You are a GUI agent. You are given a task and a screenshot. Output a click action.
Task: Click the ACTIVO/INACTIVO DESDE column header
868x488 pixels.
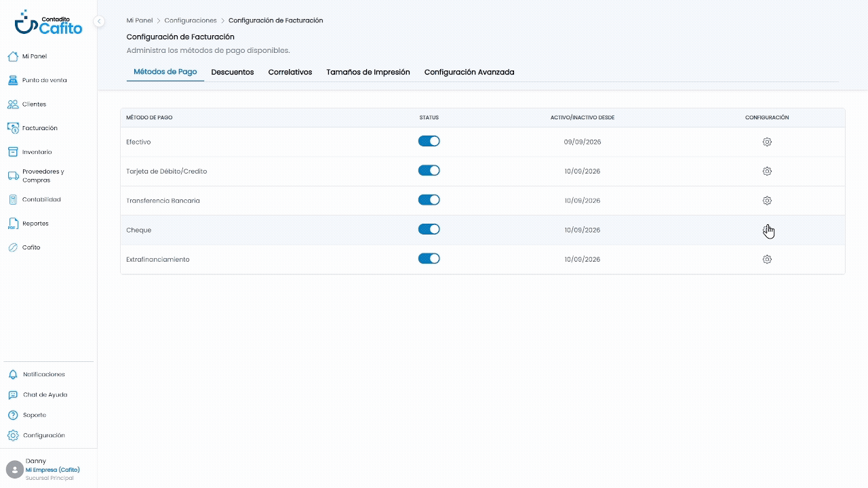pyautogui.click(x=583, y=118)
